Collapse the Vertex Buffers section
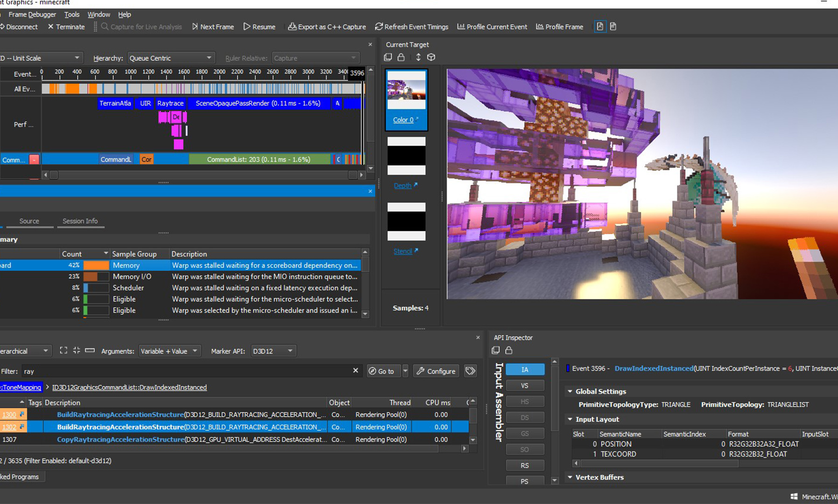 point(570,477)
